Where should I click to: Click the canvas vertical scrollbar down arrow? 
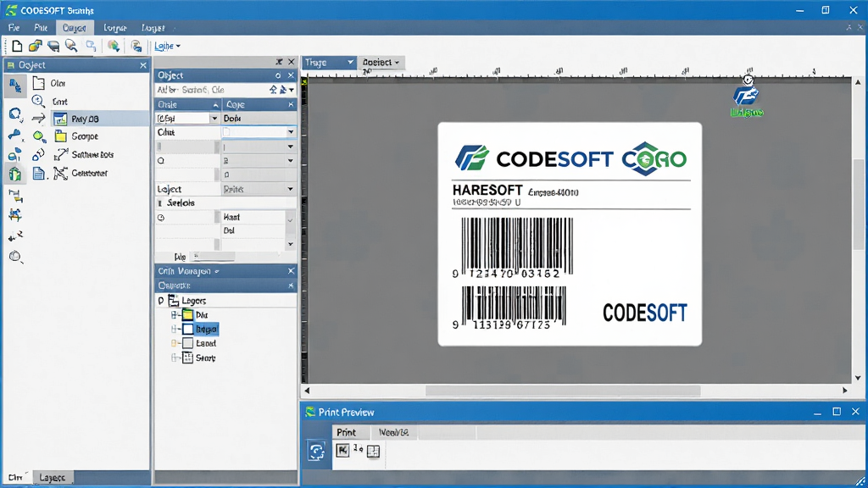click(x=858, y=379)
